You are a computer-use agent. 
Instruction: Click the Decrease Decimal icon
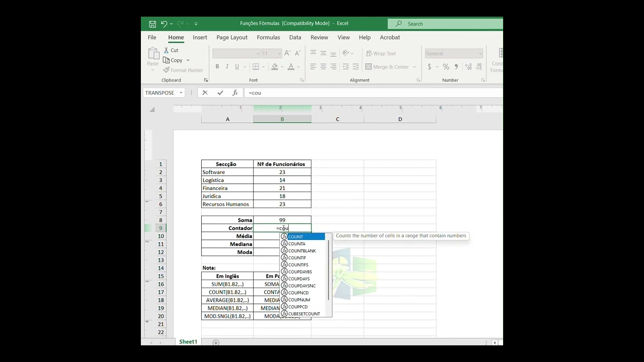click(478, 67)
